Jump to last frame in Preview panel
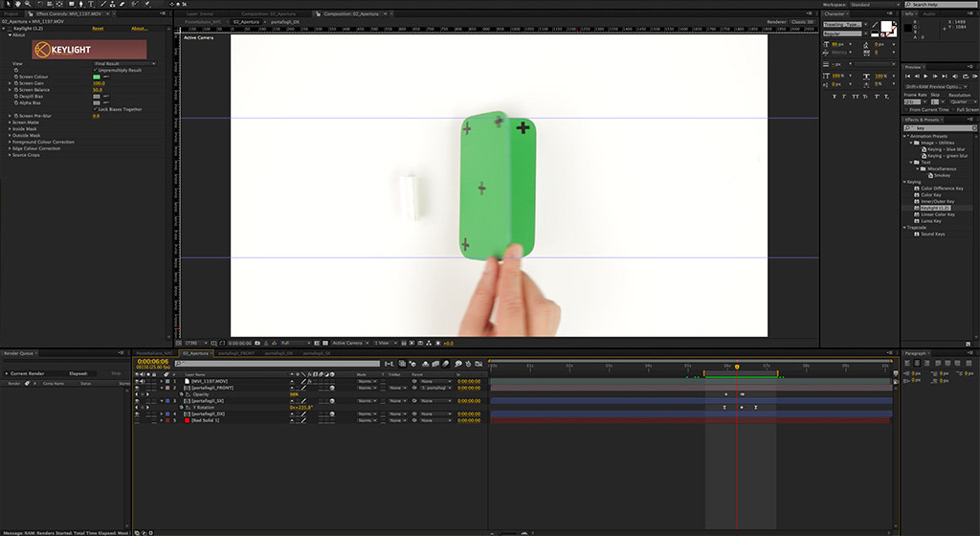 [945, 77]
